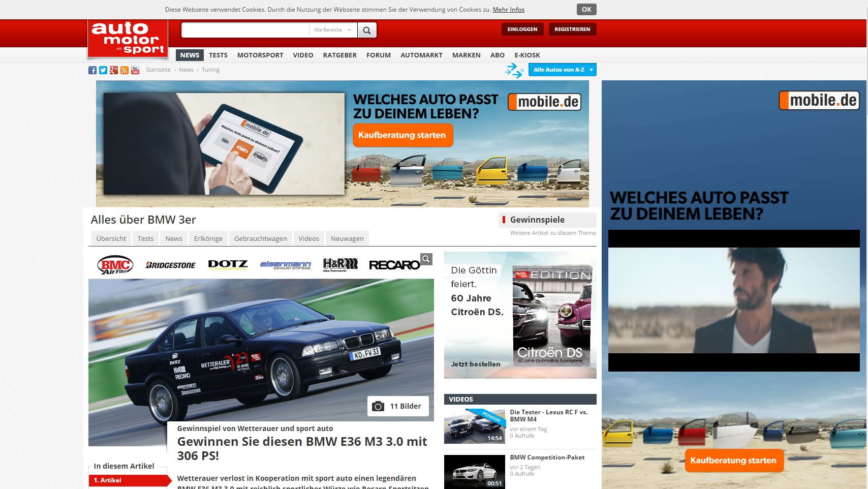
Task: Select the NEWS navigation item
Action: pos(190,55)
